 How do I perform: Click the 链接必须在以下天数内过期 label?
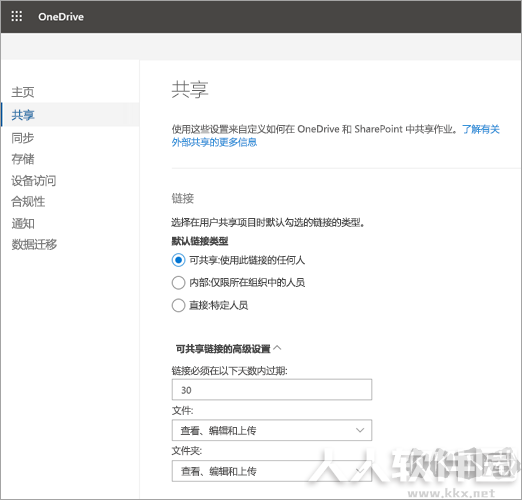(x=229, y=370)
